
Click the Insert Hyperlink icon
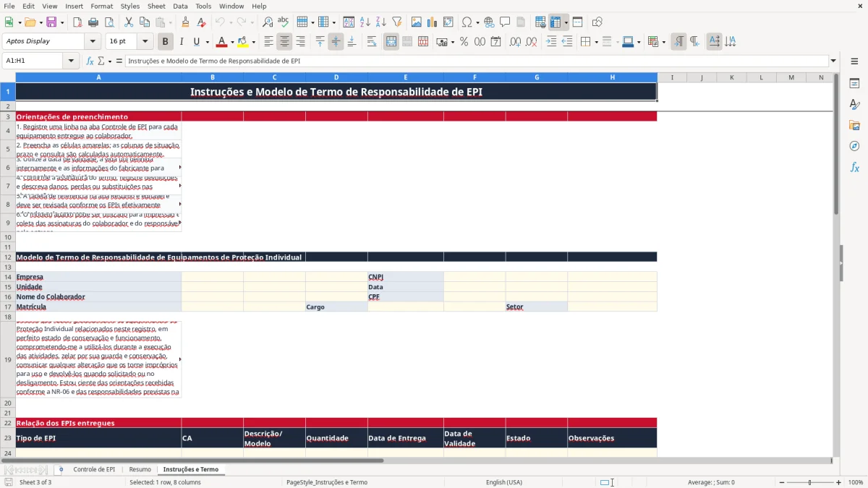click(489, 22)
